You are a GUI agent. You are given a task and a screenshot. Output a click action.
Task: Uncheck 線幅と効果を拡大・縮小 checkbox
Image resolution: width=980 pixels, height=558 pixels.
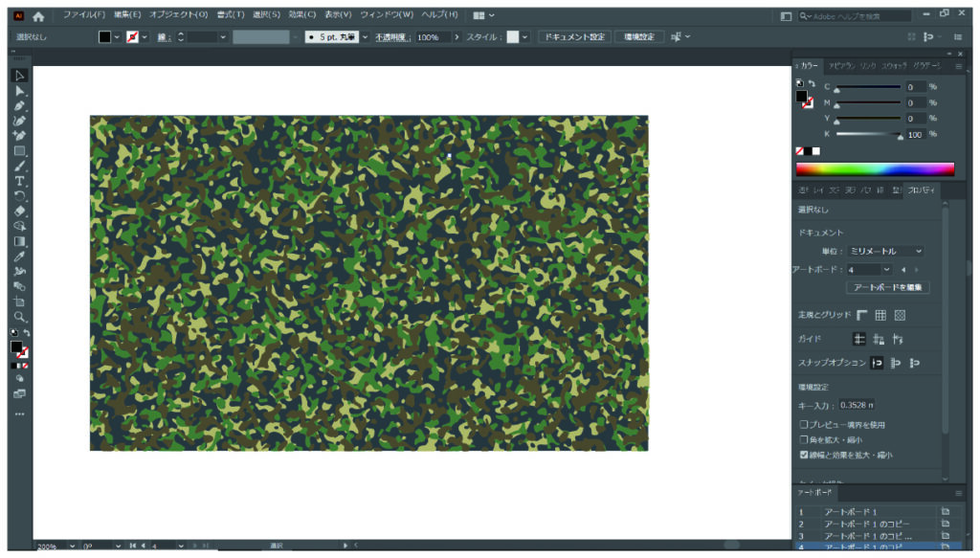(x=804, y=455)
